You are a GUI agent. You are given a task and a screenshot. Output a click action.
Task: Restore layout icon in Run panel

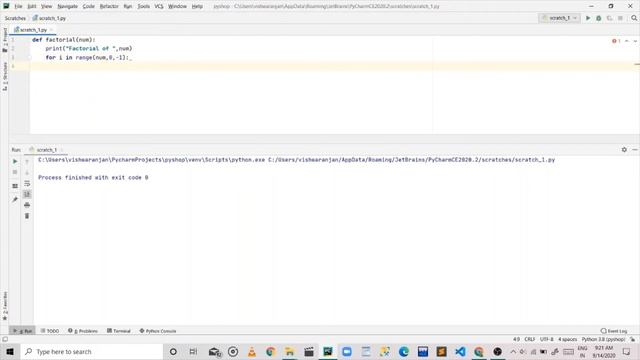click(15, 186)
